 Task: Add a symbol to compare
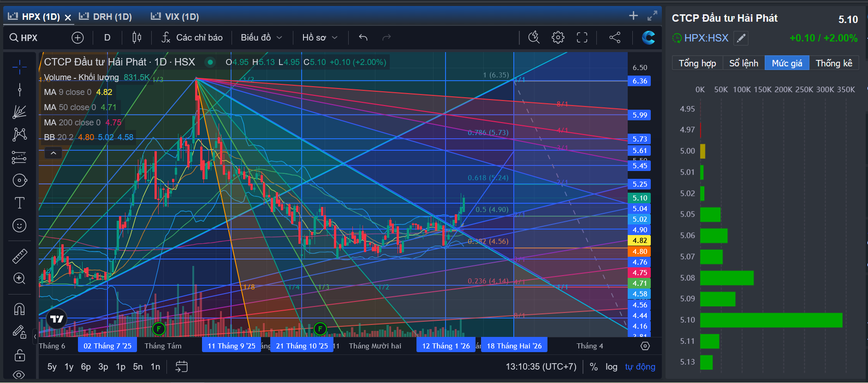pyautogui.click(x=77, y=38)
